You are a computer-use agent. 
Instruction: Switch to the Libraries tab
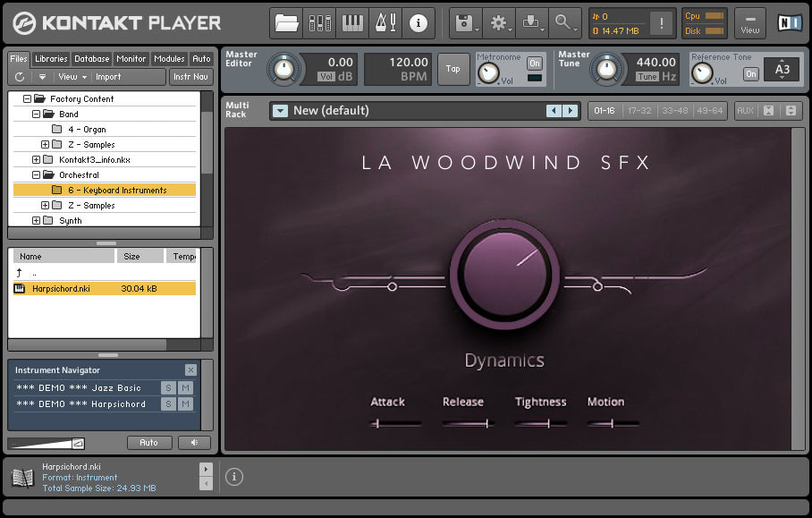point(51,59)
